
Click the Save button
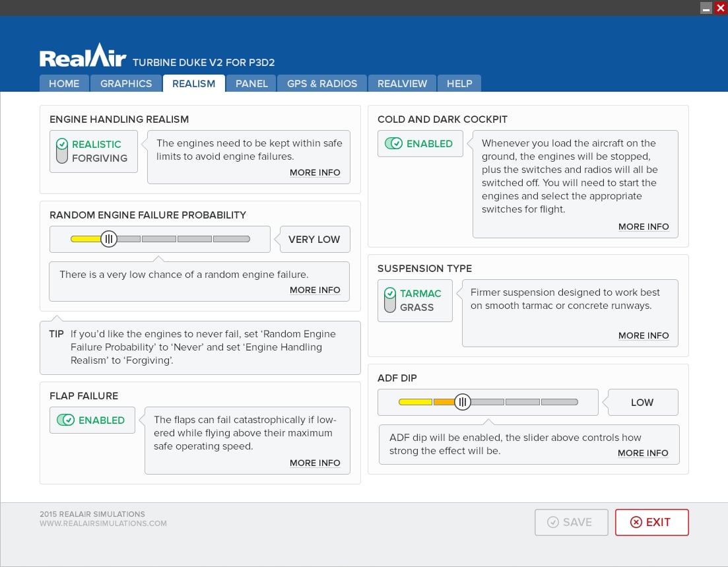(x=572, y=522)
